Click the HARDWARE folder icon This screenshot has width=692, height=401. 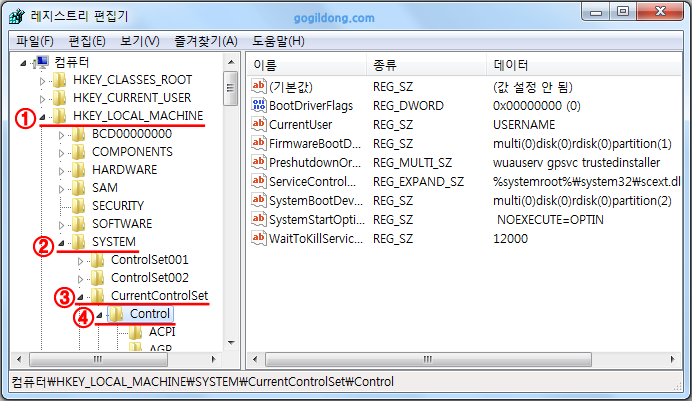click(79, 170)
